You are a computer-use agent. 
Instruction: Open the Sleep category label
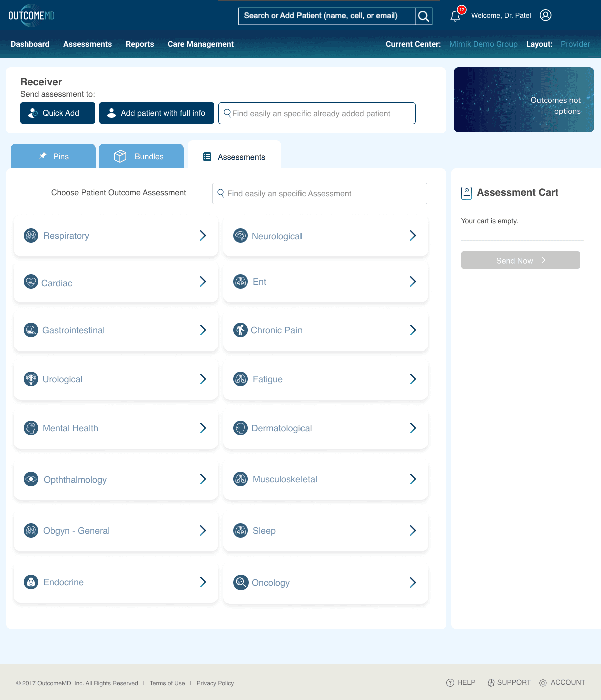point(264,531)
